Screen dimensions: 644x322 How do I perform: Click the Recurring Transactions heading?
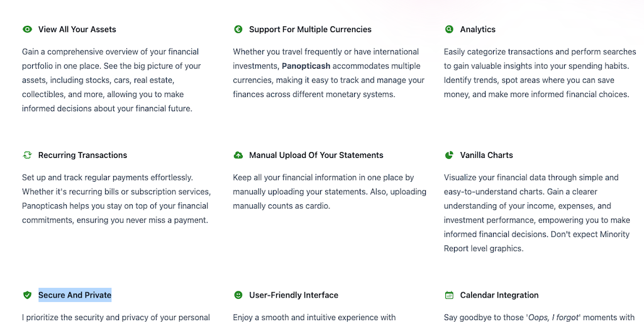pos(82,155)
